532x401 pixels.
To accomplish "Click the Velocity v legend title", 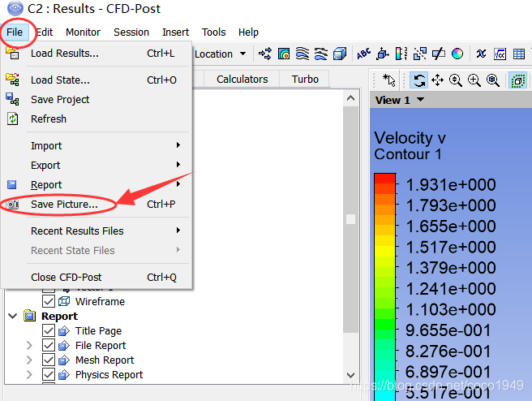I will coord(410,138).
